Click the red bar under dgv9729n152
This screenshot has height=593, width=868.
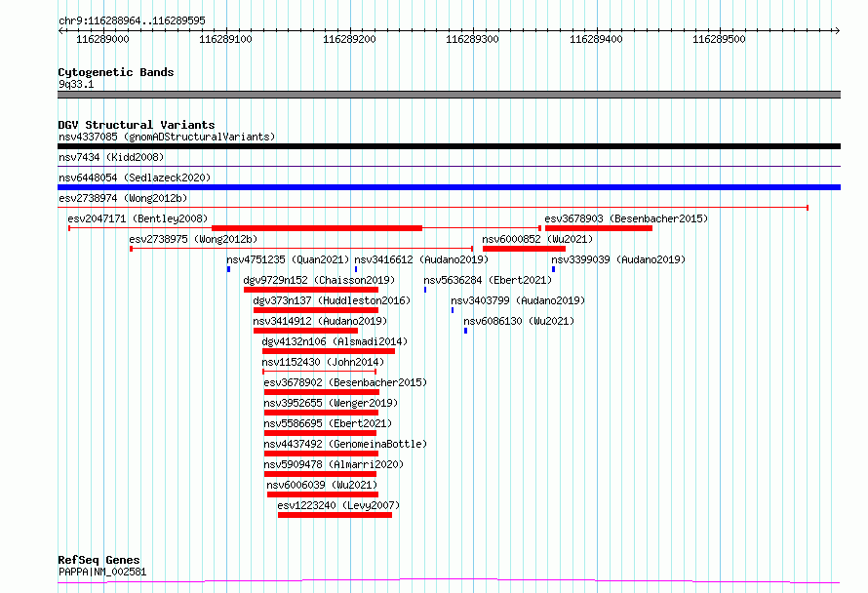(x=311, y=290)
